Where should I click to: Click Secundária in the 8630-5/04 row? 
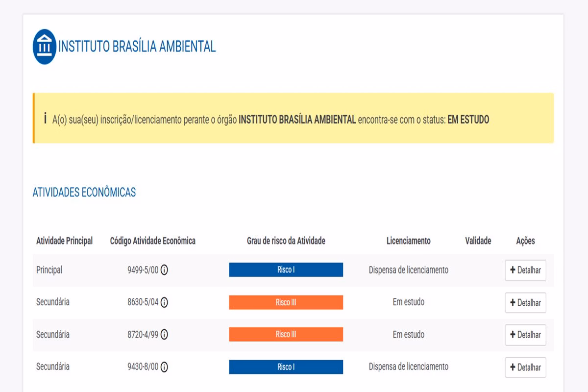(53, 302)
